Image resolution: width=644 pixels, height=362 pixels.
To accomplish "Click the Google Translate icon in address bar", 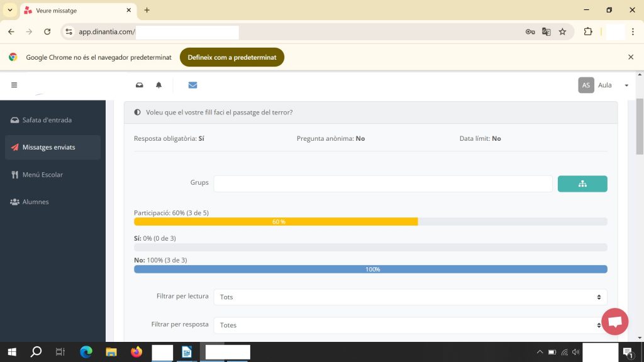I will (546, 31).
